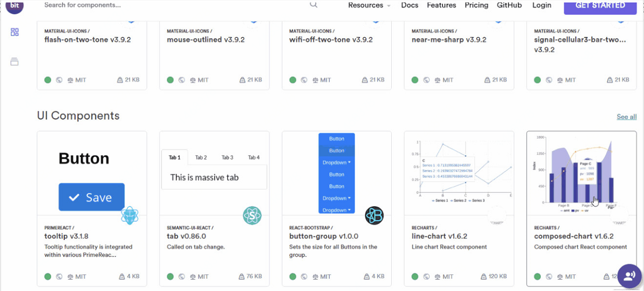
Task: Open mouse-outlined v3.9.2 title
Action: (x=206, y=39)
